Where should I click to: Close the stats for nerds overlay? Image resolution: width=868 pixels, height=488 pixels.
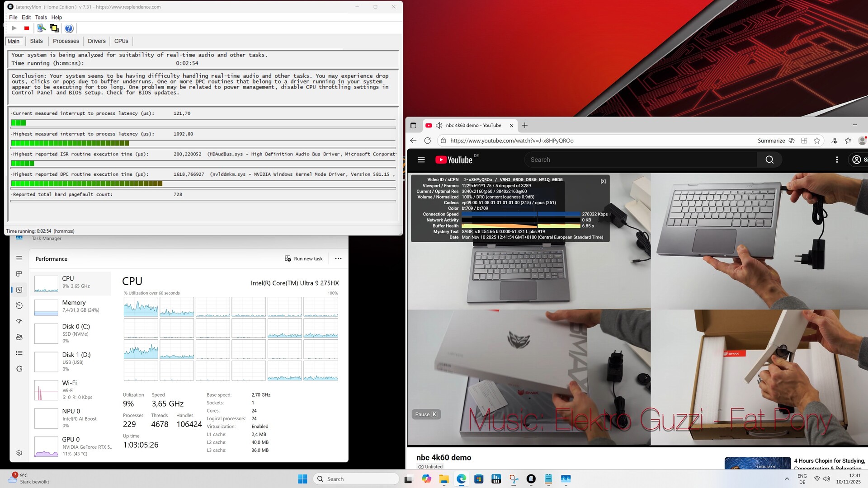(x=603, y=181)
